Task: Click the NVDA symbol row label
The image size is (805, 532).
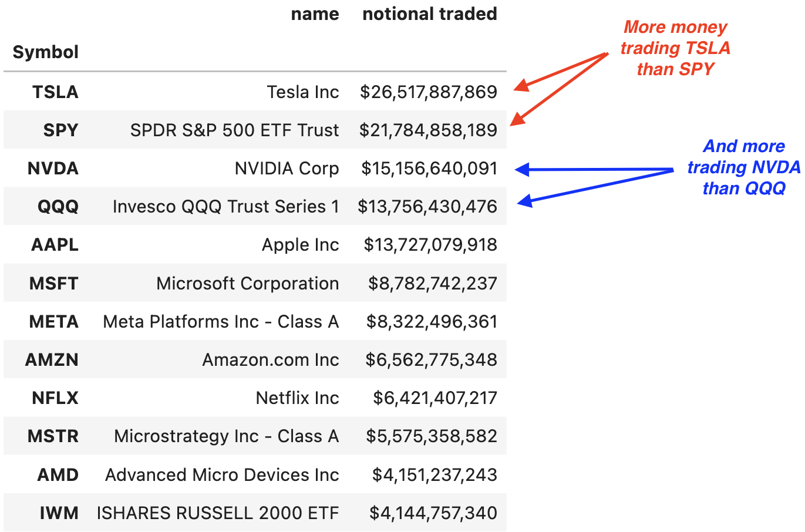Action: tap(53, 169)
